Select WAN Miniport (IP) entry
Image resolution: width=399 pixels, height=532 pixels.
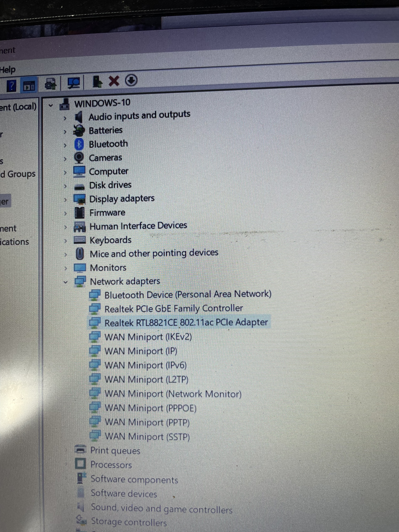click(x=141, y=351)
